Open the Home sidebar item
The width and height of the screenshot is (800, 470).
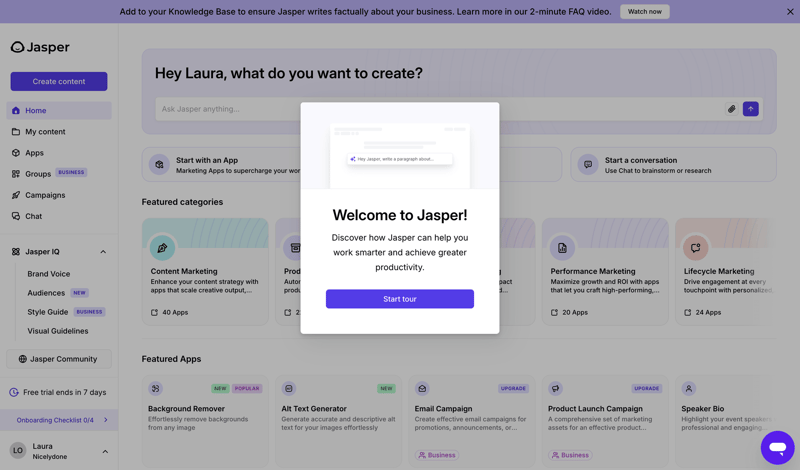pos(59,110)
